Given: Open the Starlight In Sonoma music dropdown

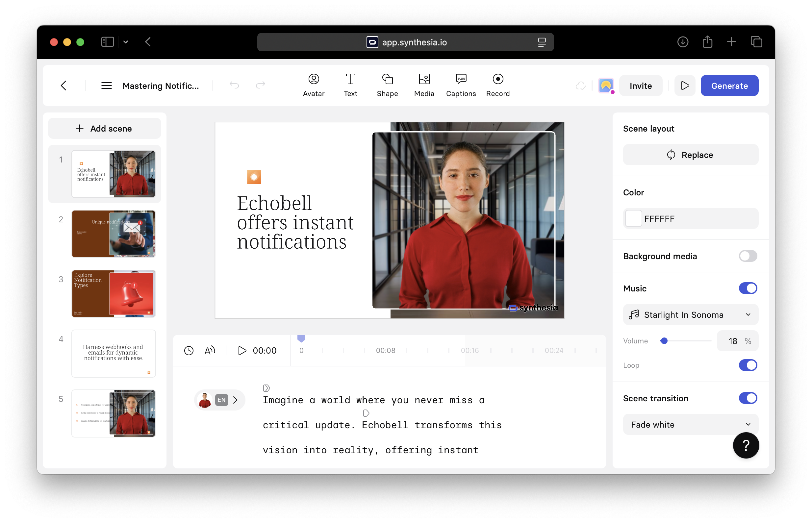Looking at the screenshot, I should point(690,315).
